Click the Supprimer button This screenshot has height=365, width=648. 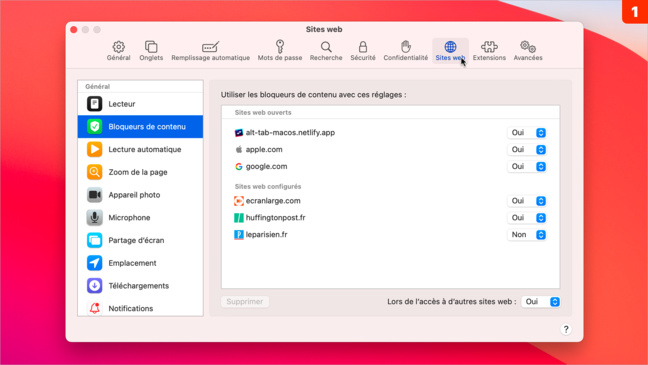[x=245, y=302]
